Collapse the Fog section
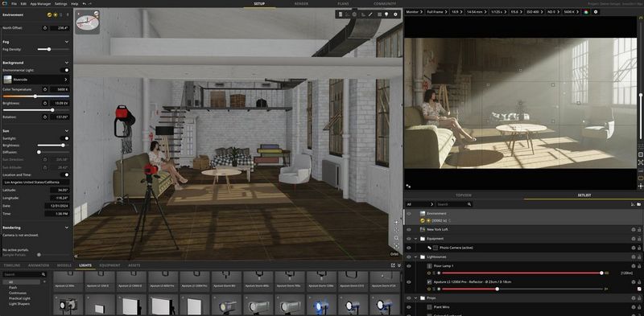This screenshot has width=644, height=316. click(x=67, y=42)
